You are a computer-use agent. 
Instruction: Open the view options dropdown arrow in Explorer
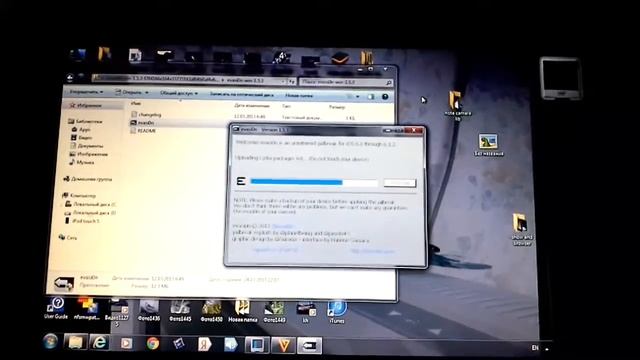(358, 97)
